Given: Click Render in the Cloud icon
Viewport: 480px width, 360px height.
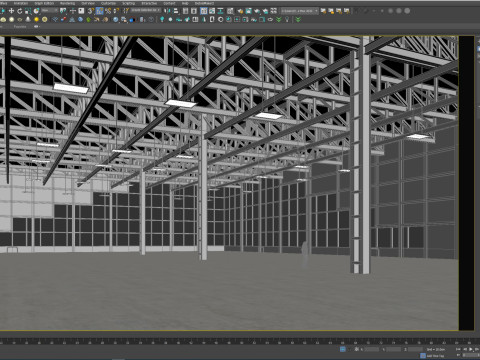Looking at the screenshot, I should (x=265, y=11).
